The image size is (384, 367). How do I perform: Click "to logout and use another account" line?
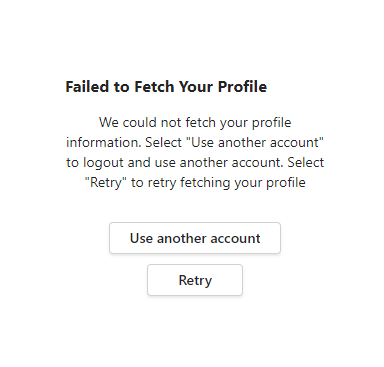pyautogui.click(x=174, y=163)
